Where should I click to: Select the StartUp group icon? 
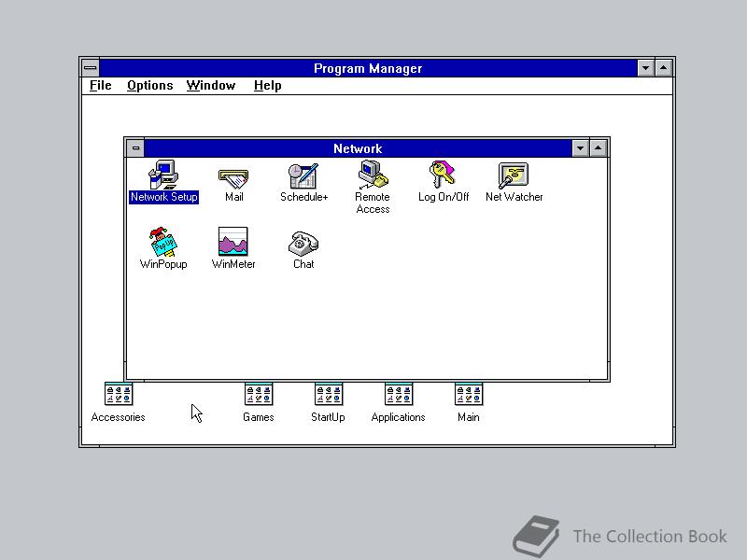[x=329, y=394]
